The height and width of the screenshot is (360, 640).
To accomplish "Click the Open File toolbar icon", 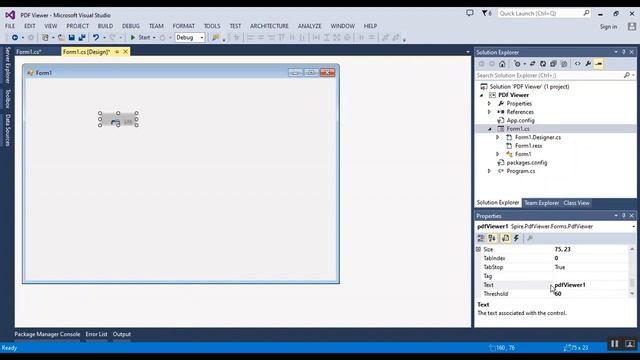I will point(61,38).
